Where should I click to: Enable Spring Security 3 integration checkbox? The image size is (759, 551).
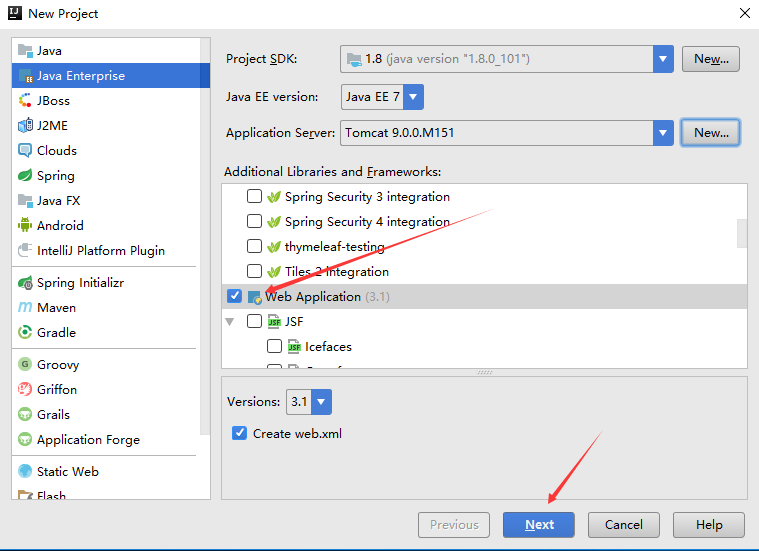coord(255,197)
